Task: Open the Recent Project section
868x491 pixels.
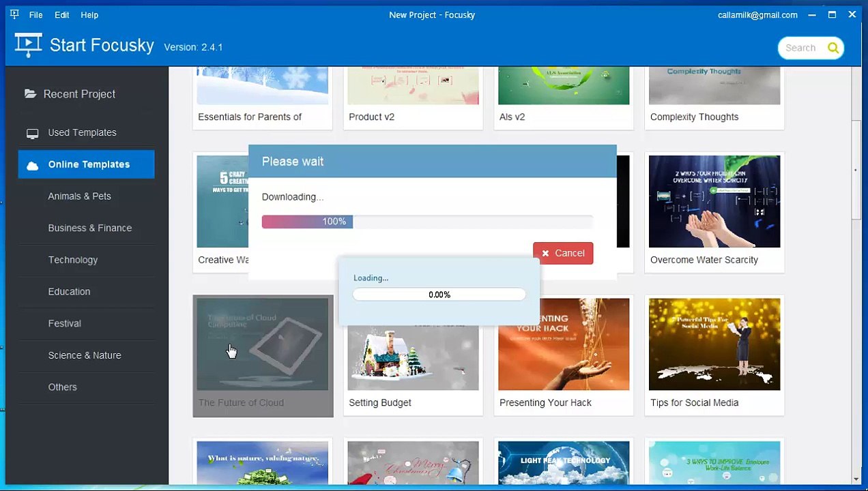Action: [79, 94]
